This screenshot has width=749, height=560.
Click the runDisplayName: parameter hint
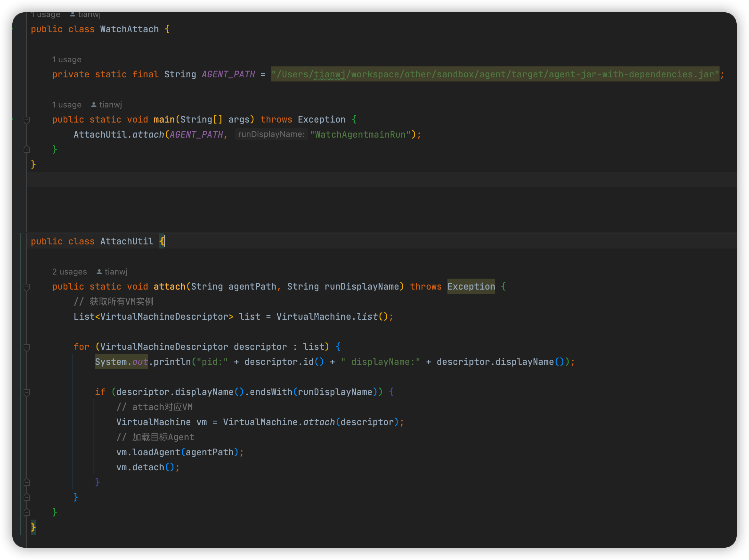pos(271,134)
